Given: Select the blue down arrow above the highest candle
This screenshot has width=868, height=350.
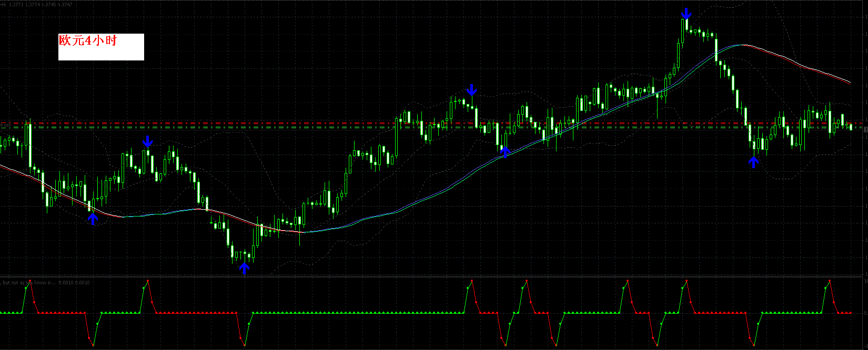Looking at the screenshot, I should (x=686, y=14).
